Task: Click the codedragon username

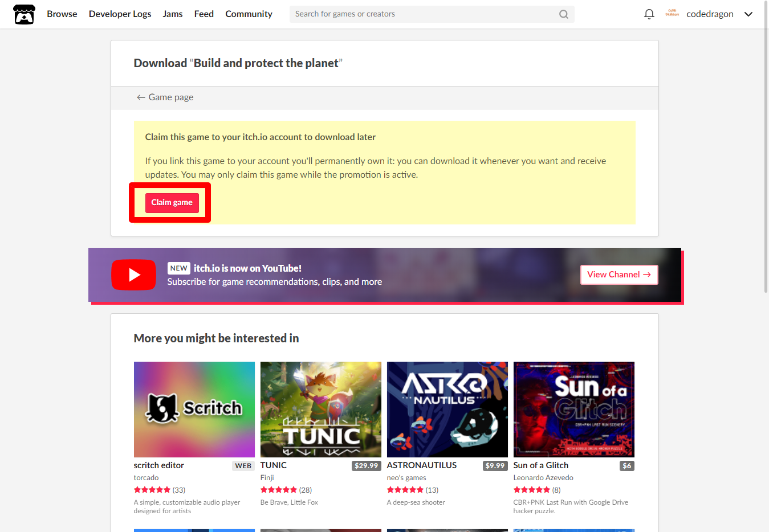Action: click(x=710, y=14)
